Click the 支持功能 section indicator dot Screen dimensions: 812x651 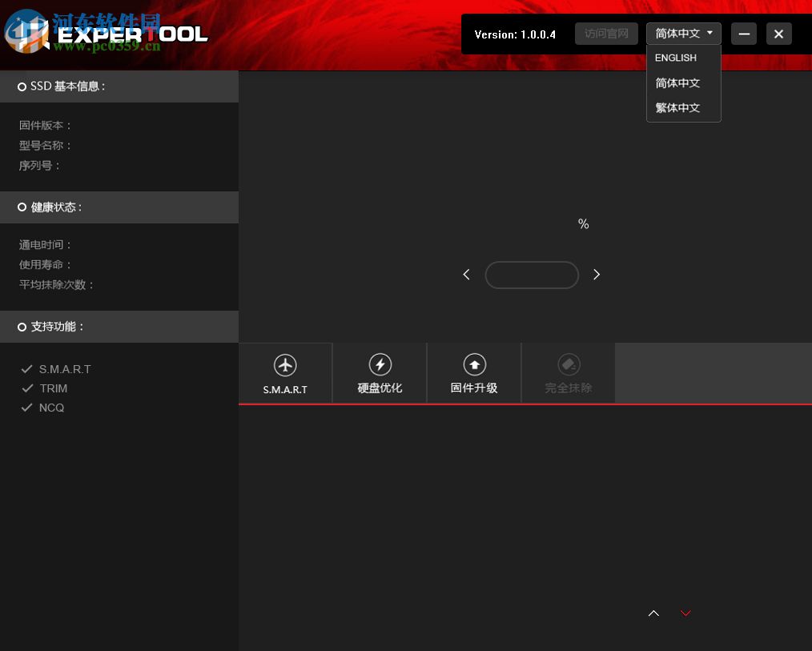22,326
